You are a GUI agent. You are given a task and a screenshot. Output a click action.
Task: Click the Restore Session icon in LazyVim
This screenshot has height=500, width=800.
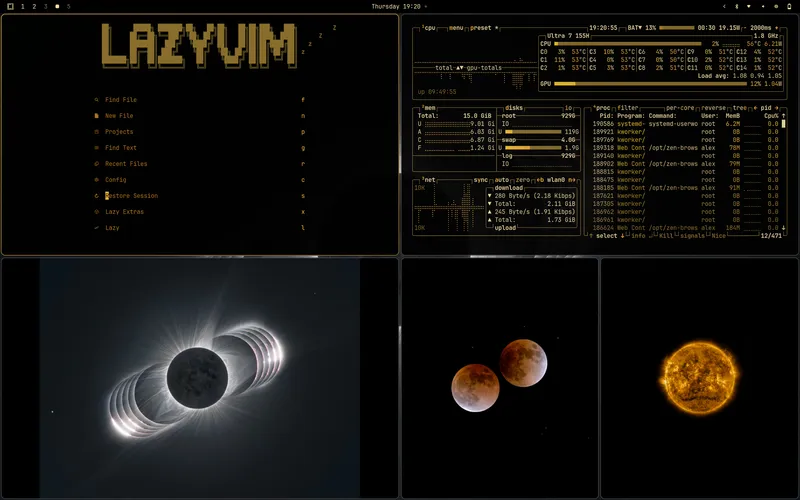tap(96, 196)
